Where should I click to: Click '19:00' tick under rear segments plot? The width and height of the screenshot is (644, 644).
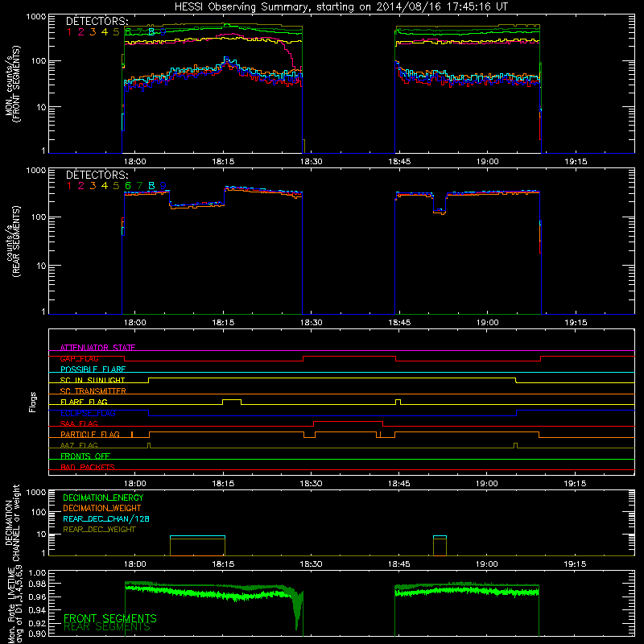tap(488, 323)
